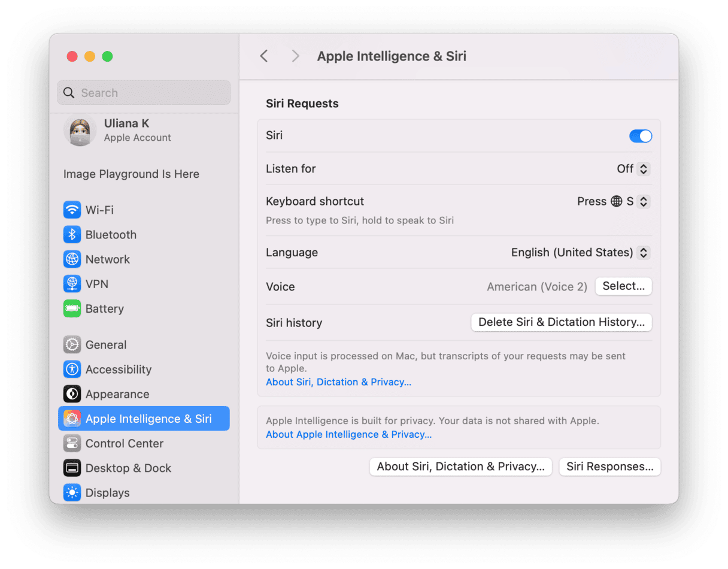Click Delete Siri & Dictation History…

click(x=562, y=322)
